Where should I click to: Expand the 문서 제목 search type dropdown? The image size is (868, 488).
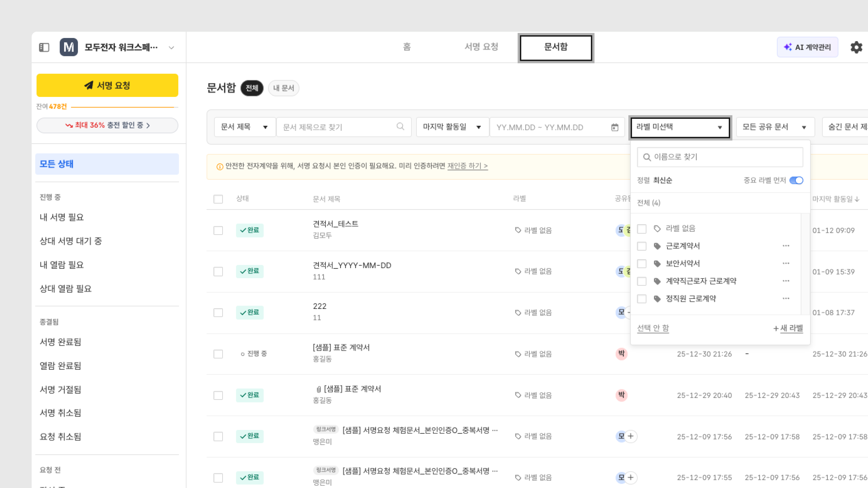coord(245,127)
